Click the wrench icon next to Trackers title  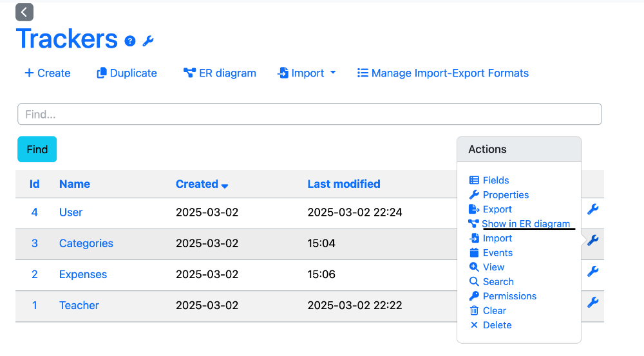[148, 41]
